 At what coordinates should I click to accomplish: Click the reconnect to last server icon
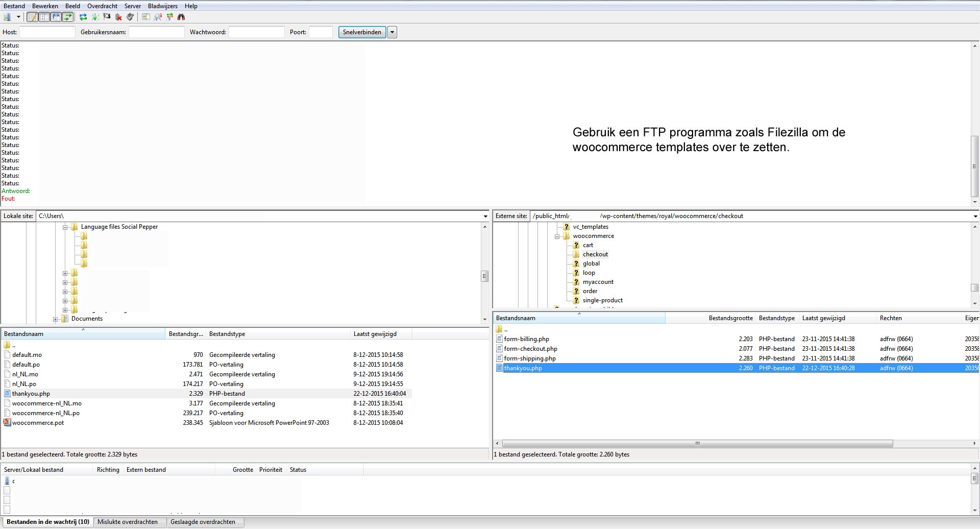click(130, 17)
